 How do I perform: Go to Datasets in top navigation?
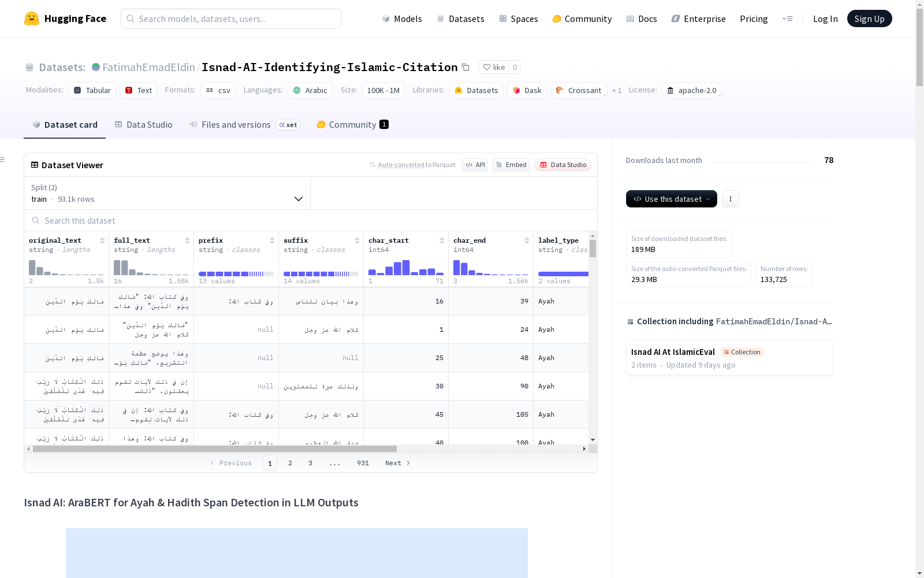tap(461, 18)
